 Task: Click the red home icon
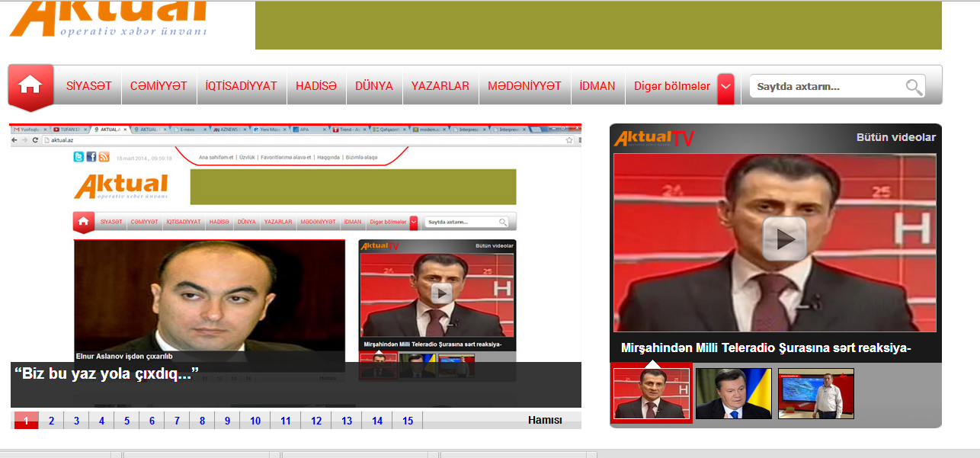tap(30, 85)
